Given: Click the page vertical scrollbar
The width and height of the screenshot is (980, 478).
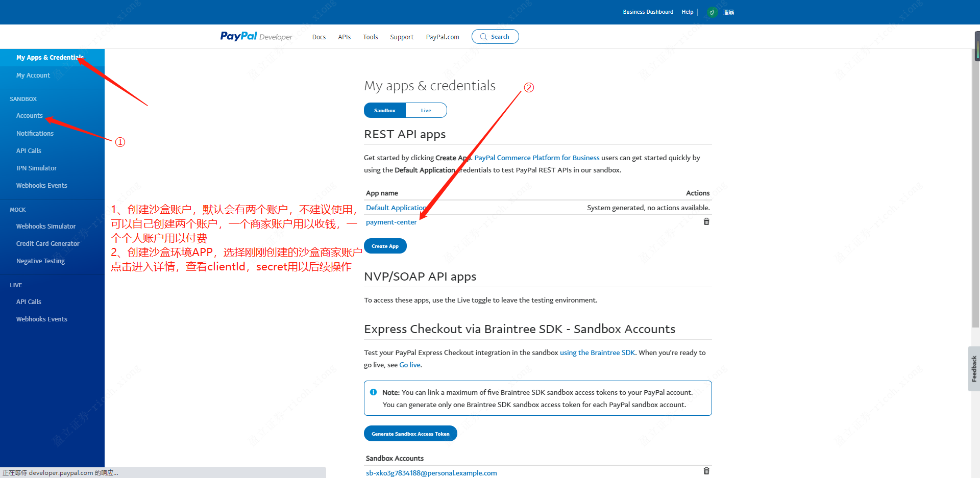Looking at the screenshot, I should click(976, 189).
